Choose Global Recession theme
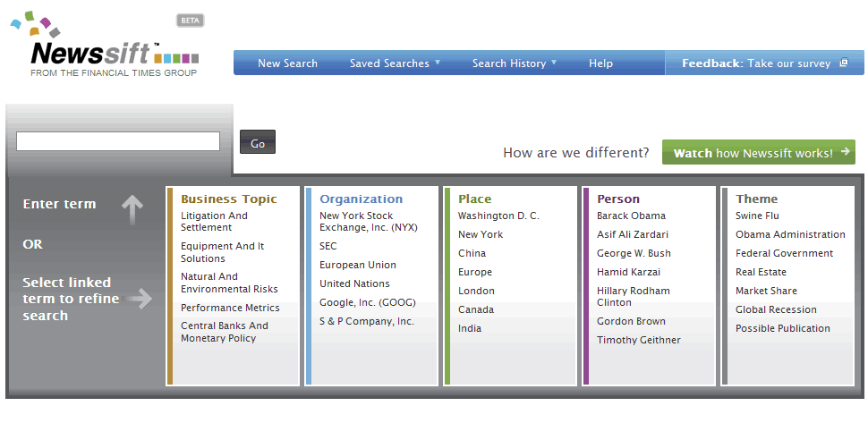Viewport: 868px width, 423px height. (x=776, y=309)
